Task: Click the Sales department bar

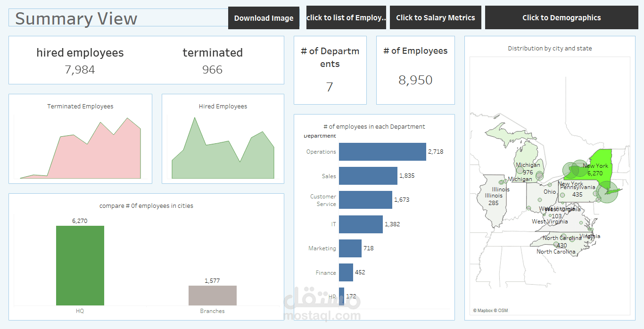Action: pos(368,176)
